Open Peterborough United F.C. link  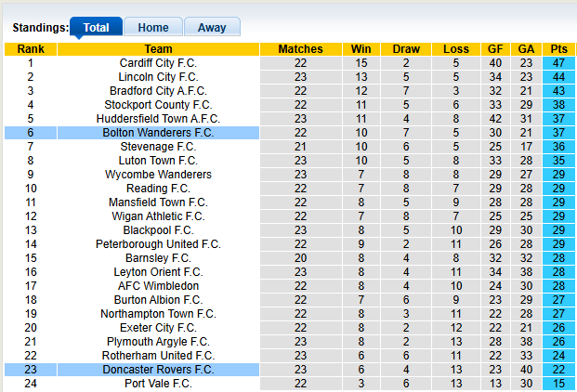(158, 244)
